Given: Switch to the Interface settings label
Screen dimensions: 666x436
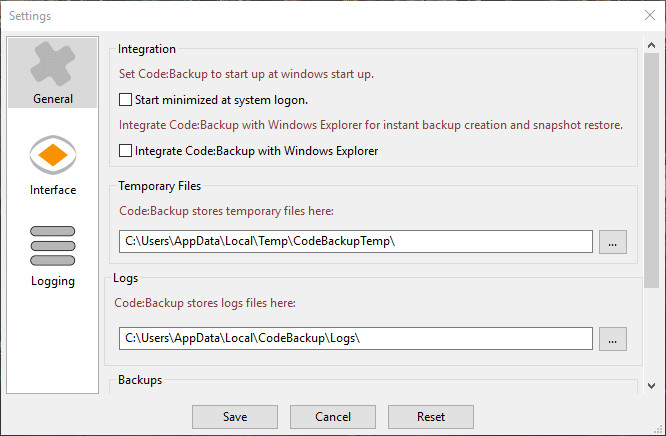Looking at the screenshot, I should pyautogui.click(x=53, y=190).
